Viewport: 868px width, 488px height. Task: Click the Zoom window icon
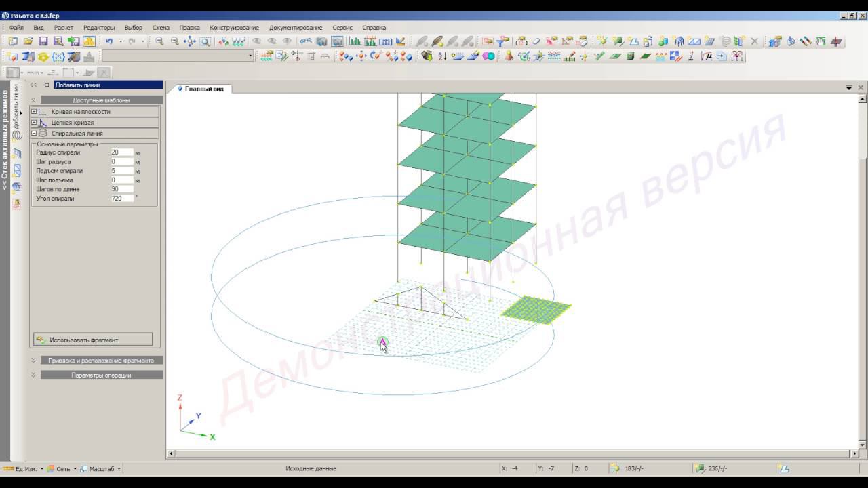(x=205, y=41)
